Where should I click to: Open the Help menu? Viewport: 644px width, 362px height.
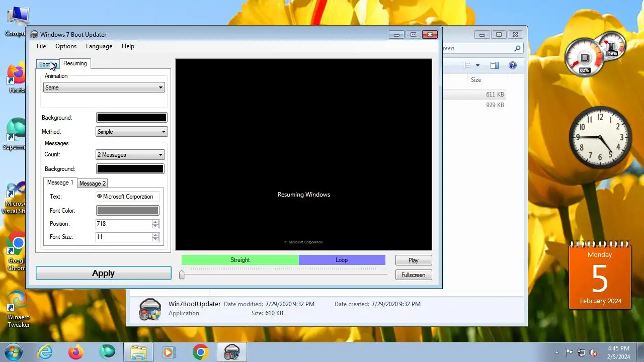[128, 46]
